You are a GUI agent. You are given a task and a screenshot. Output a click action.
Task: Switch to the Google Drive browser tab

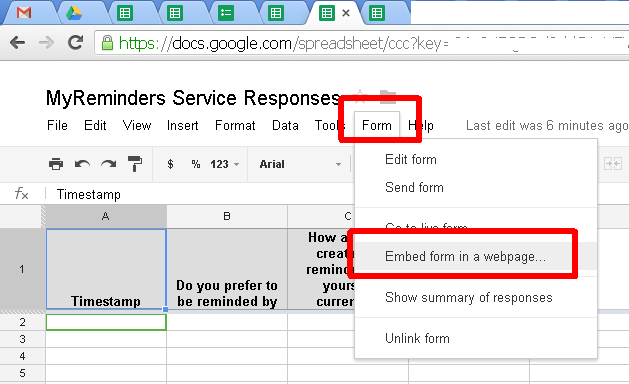tap(74, 13)
